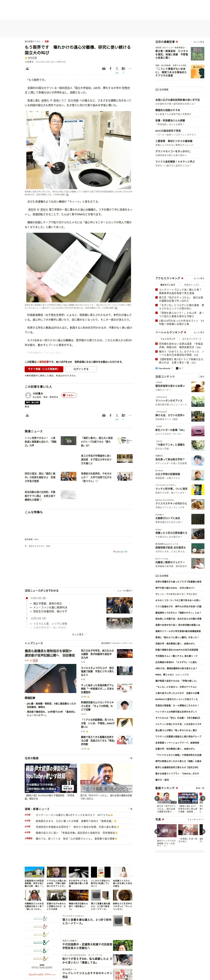Image resolution: width=210 pixels, height=980 pixels.
Task: Share article on X icon under headline
Action: point(117,69)
